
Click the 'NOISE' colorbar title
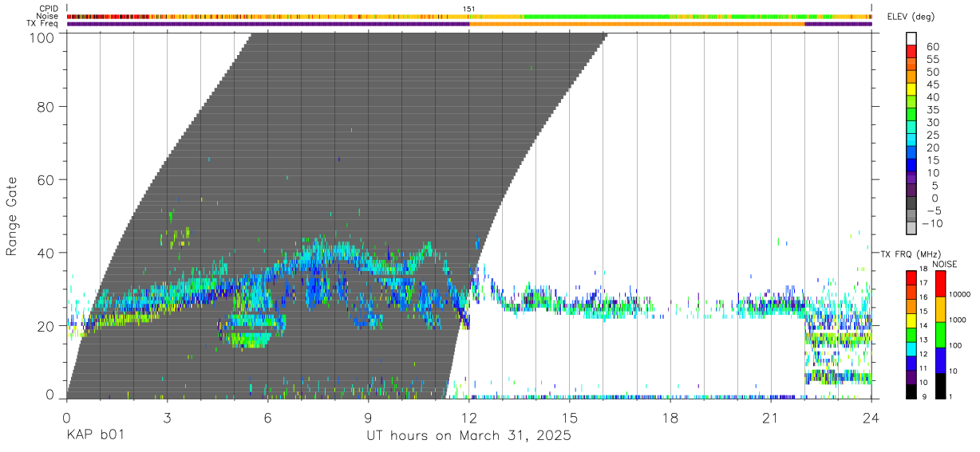(944, 264)
